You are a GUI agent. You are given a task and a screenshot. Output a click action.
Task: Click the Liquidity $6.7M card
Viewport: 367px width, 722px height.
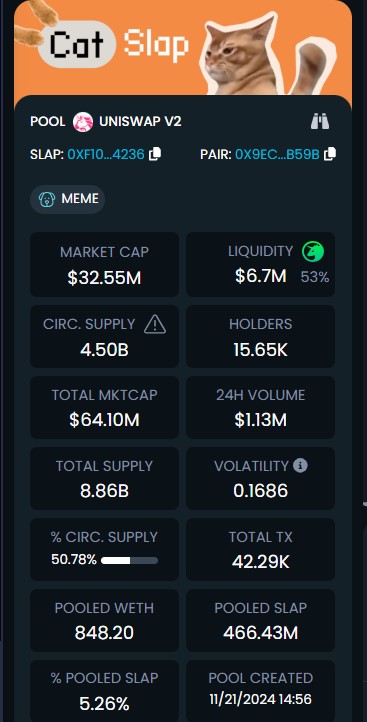coord(260,264)
